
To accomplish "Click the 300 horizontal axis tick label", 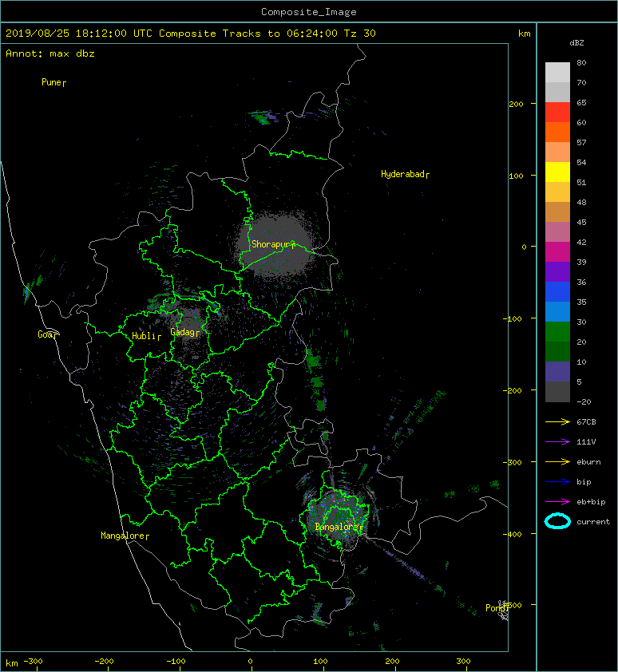I will point(463,662).
